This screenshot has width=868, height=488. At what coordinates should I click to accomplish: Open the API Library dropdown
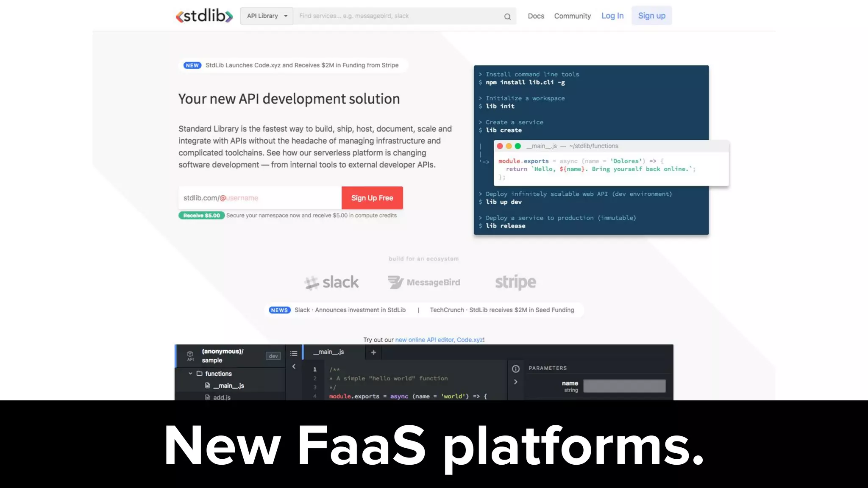pyautogui.click(x=267, y=16)
